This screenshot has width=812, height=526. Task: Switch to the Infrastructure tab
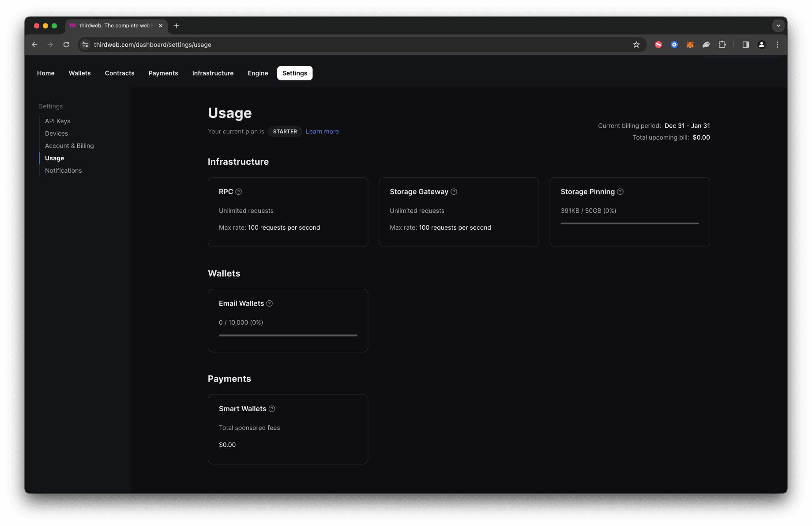[x=213, y=73]
